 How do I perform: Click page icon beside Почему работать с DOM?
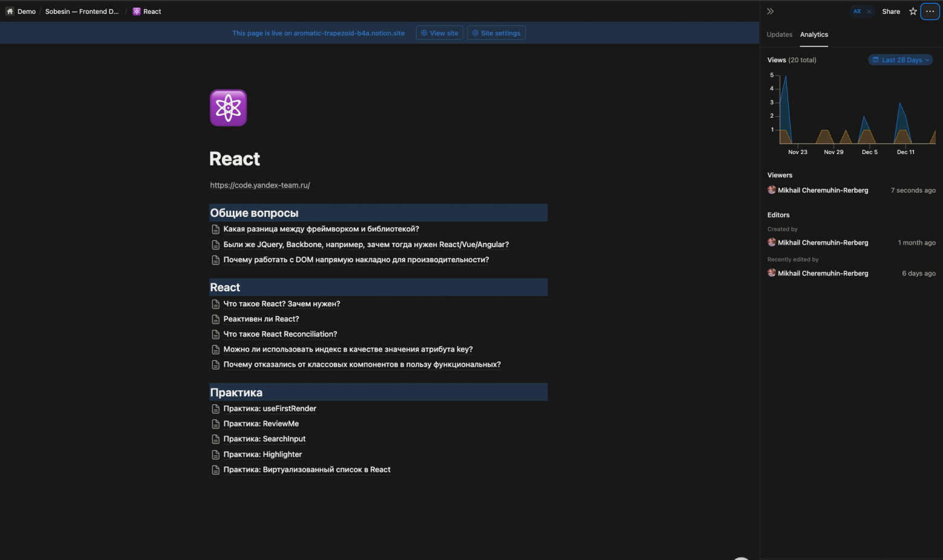[x=215, y=260]
